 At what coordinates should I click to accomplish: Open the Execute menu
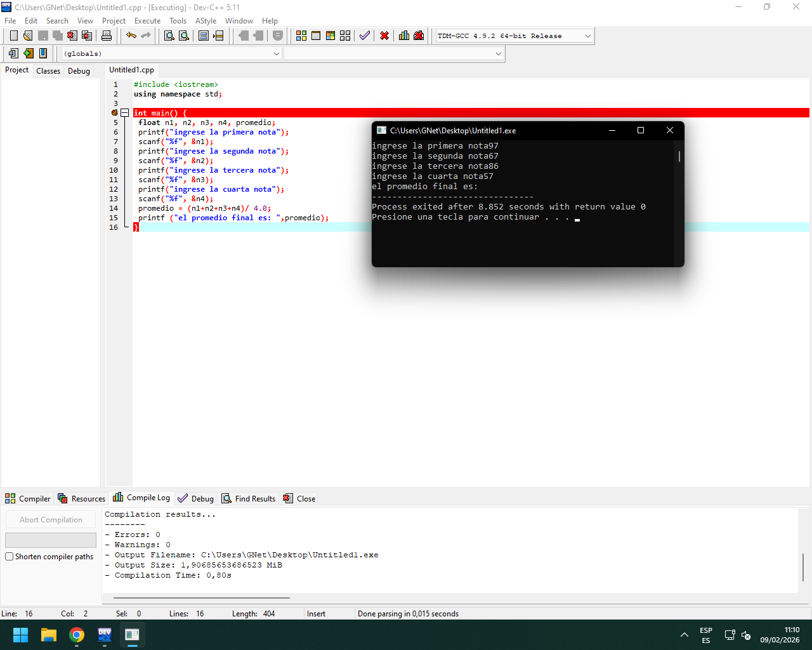click(x=147, y=21)
